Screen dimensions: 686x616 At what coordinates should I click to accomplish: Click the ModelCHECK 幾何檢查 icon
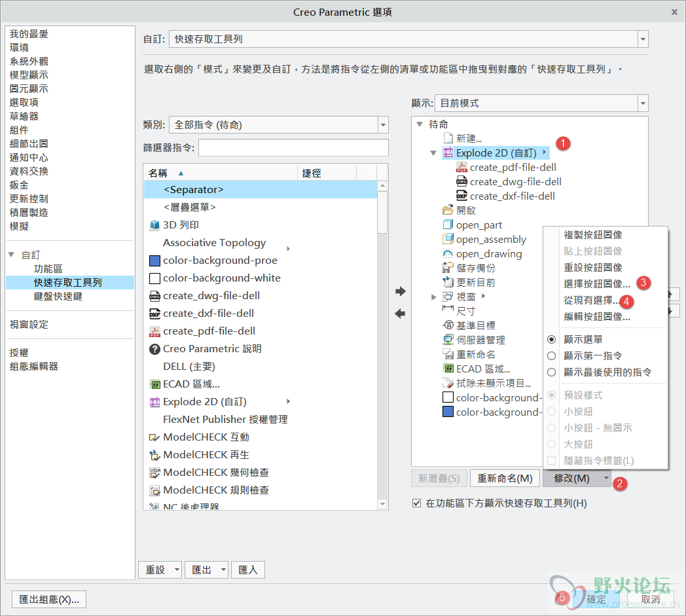(x=155, y=473)
